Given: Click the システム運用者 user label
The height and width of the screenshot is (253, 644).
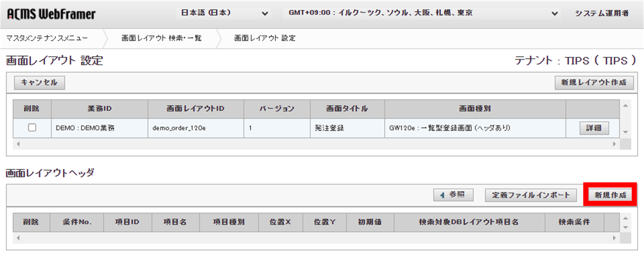Looking at the screenshot, I should (602, 13).
